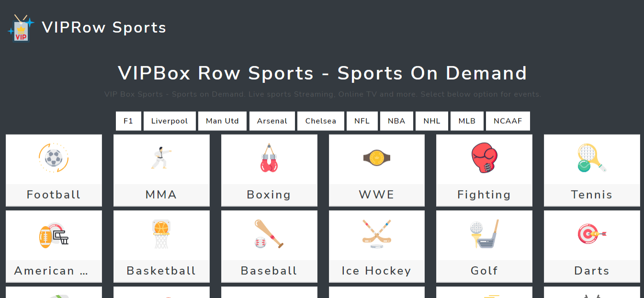Open the Golf category label
Screen dimensions: 644x298
tap(484, 271)
